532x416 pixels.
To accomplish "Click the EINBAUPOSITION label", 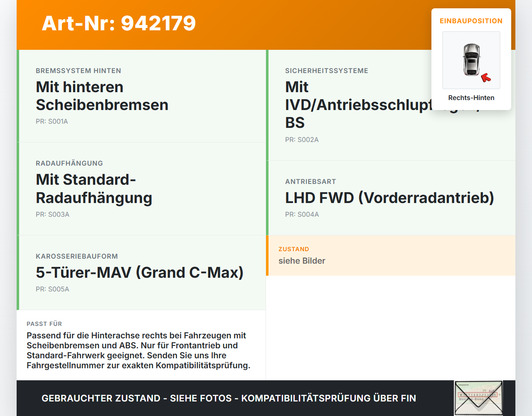I will point(471,21).
